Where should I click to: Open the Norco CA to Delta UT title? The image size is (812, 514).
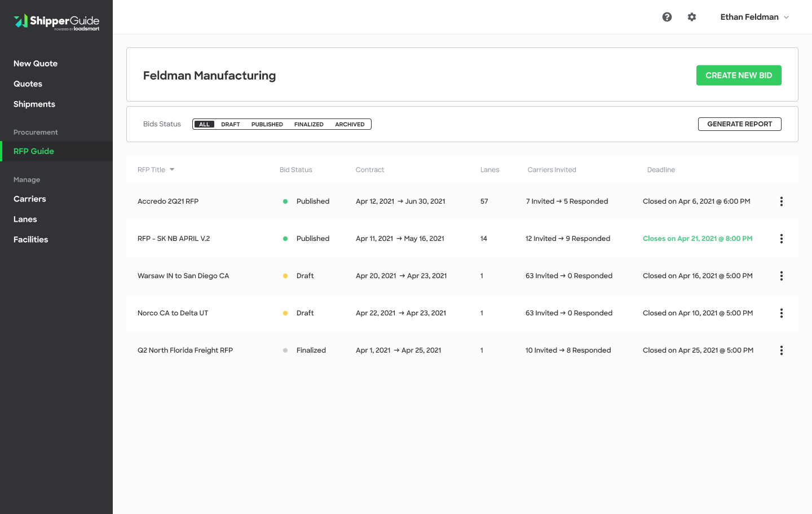tap(173, 313)
